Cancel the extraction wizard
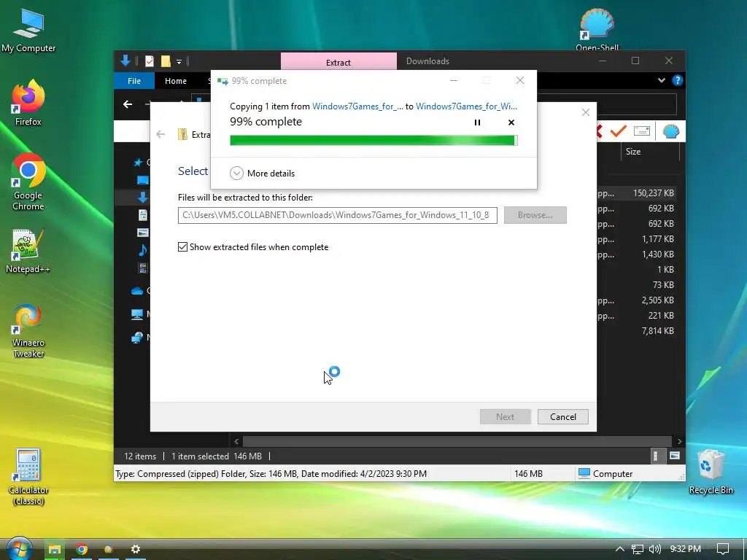The image size is (747, 560). tap(562, 416)
